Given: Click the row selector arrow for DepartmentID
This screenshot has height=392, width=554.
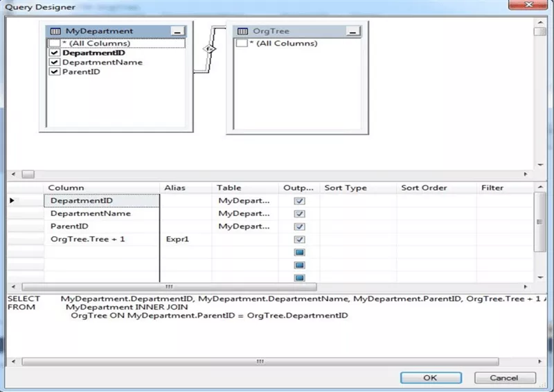Looking at the screenshot, I should click(x=12, y=200).
